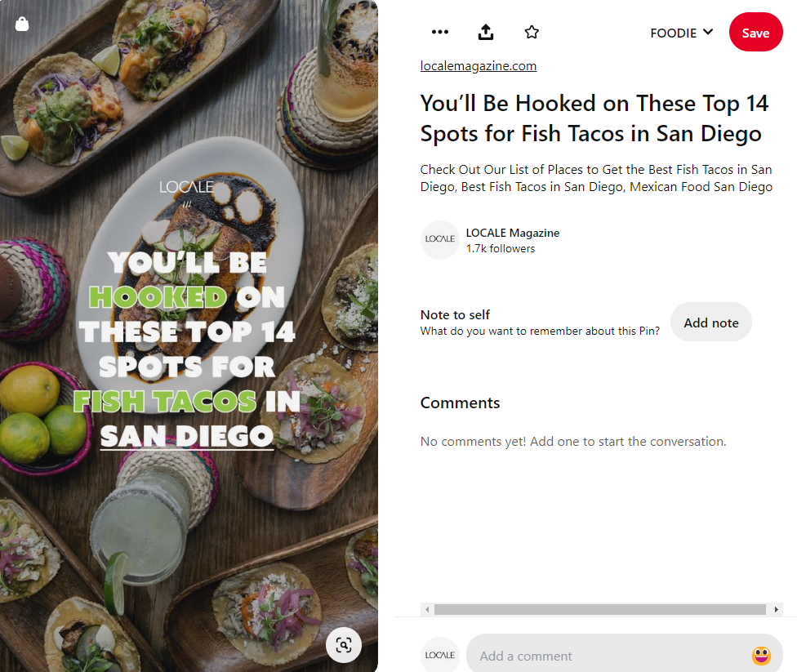This screenshot has height=672, width=797.
Task: Click the 1.7k followers text
Action: pos(501,248)
